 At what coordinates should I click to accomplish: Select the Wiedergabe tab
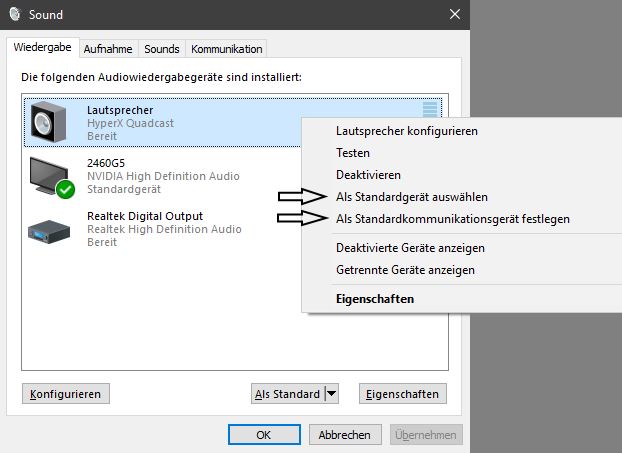click(x=42, y=48)
